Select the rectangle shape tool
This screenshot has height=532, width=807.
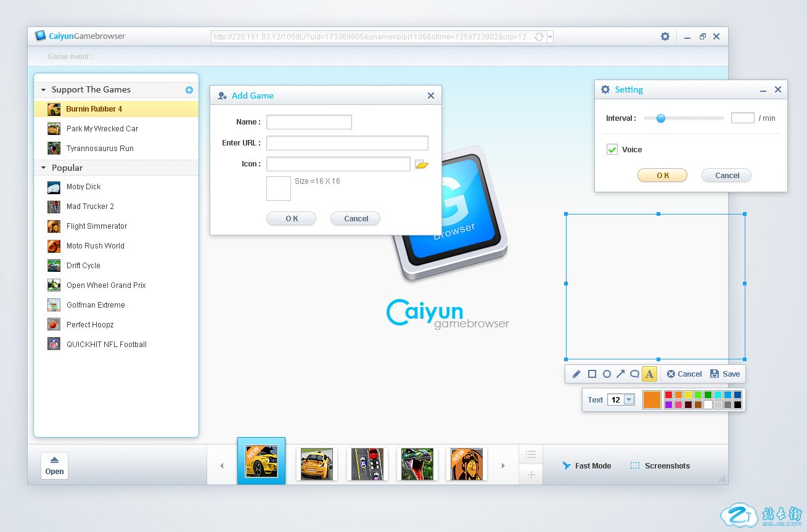[592, 374]
